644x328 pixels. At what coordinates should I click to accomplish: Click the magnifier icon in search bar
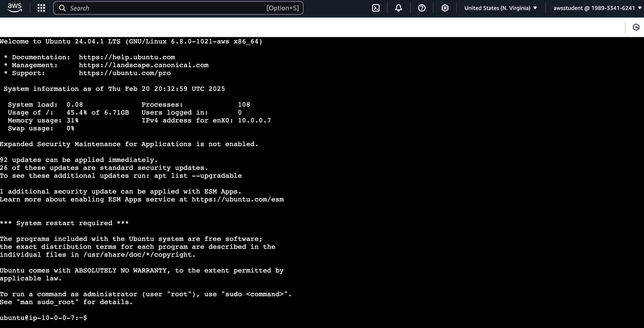62,8
